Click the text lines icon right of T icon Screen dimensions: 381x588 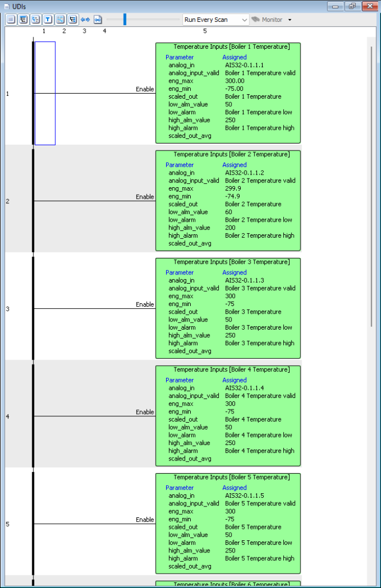[60, 20]
